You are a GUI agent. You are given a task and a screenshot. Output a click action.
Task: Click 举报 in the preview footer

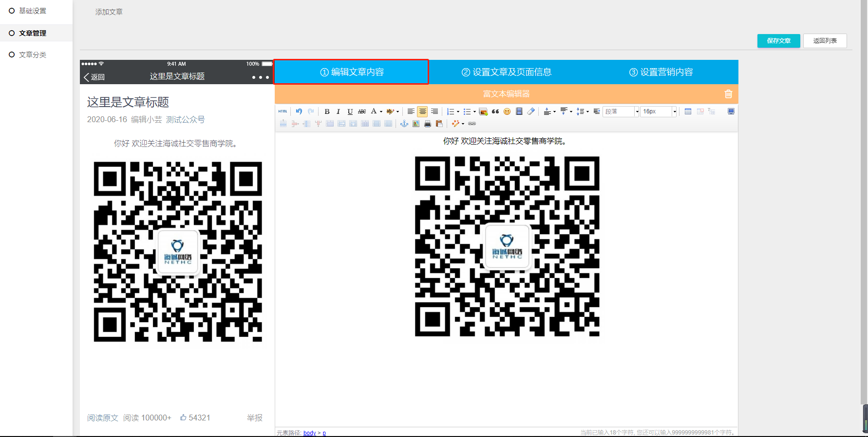click(255, 418)
